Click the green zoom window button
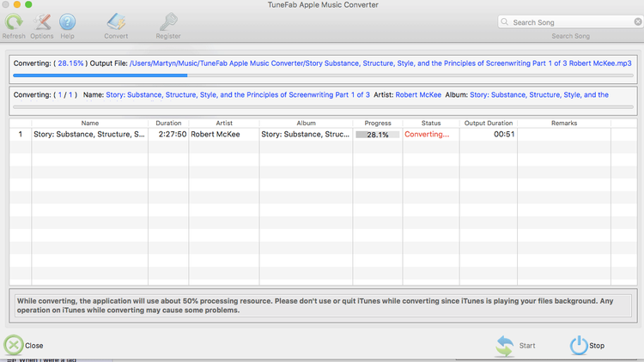 click(28, 4)
